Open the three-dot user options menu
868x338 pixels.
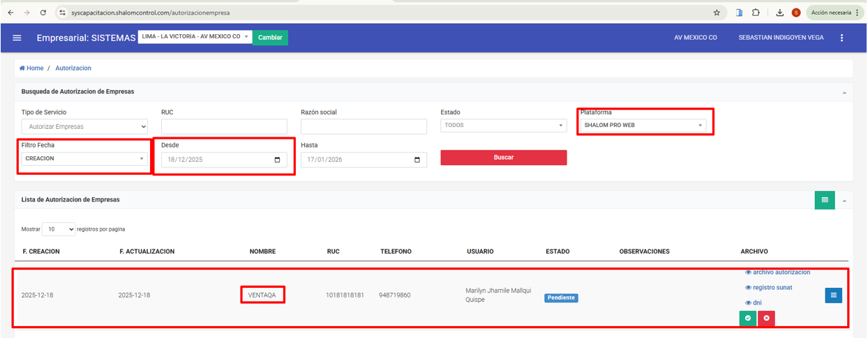coord(842,38)
